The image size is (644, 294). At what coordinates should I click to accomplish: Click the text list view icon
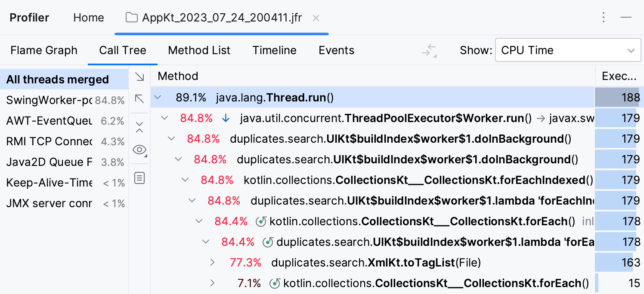139,178
